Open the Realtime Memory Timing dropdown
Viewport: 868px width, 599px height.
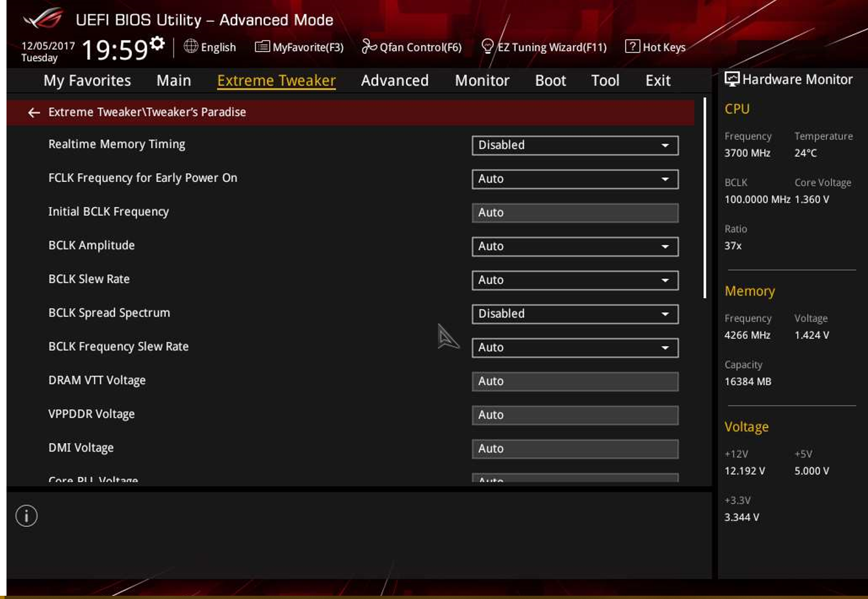pyautogui.click(x=575, y=145)
